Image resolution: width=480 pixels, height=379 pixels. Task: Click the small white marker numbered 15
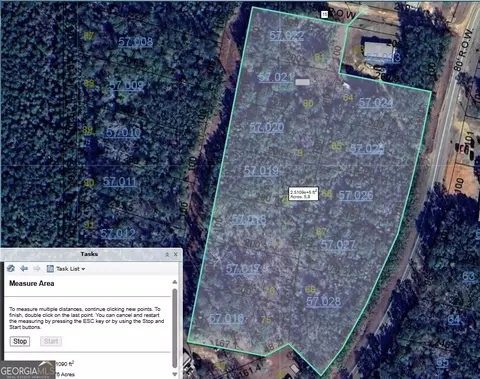tap(324, 14)
